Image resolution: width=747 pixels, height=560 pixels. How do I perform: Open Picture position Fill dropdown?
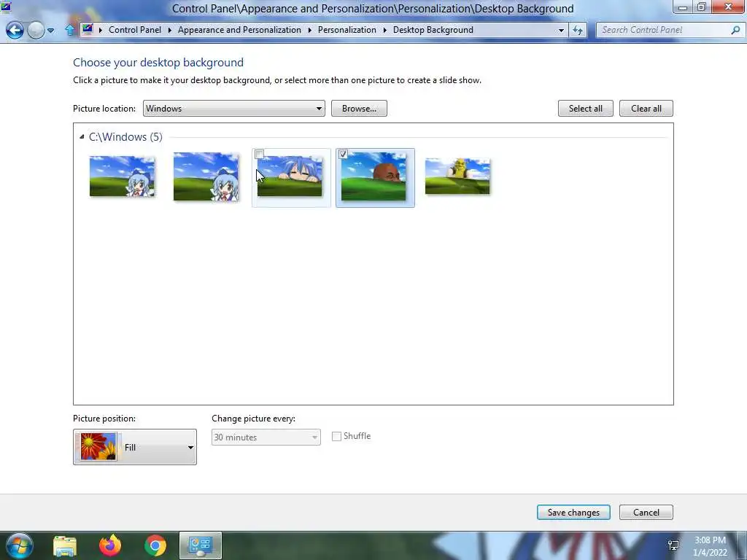135,447
